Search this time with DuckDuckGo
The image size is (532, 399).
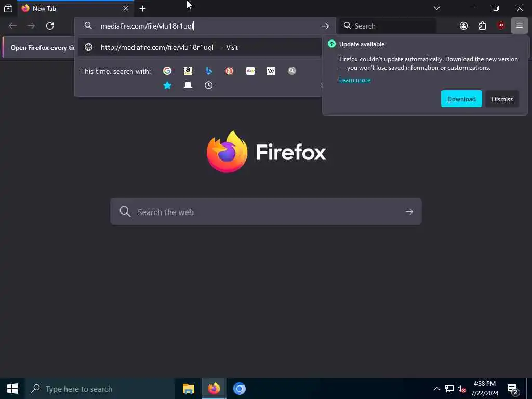[229, 71]
